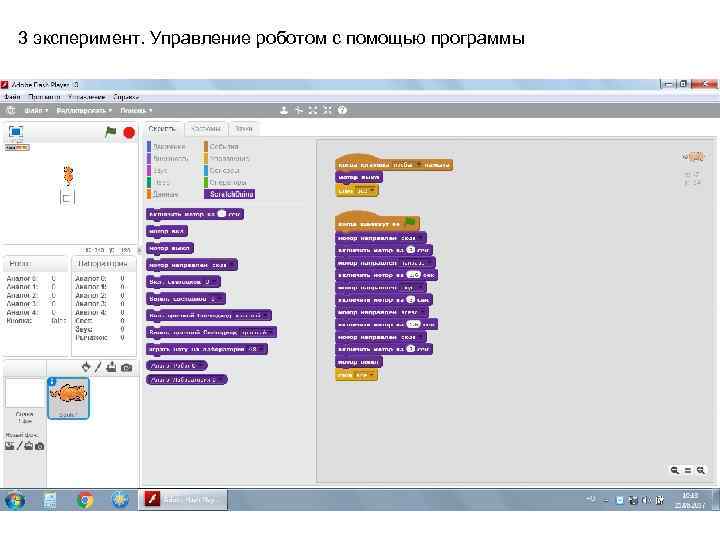
Task: Open the Редактировать dropdown menu
Action: 84,110
